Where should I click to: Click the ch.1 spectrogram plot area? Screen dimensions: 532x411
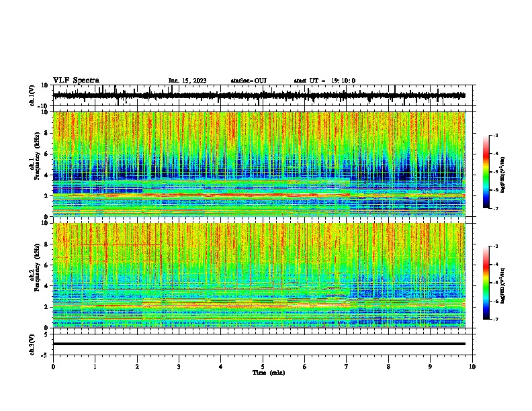[x=259, y=164]
